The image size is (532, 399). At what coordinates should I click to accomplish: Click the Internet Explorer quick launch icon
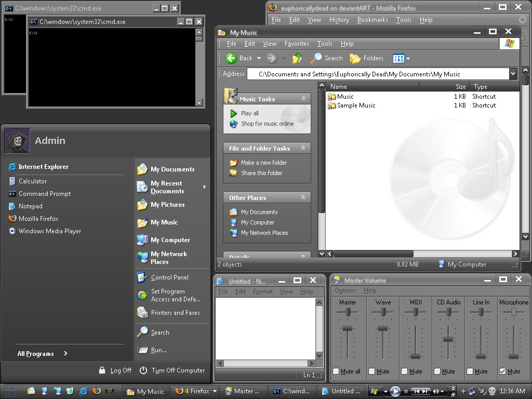pyautogui.click(x=83, y=391)
